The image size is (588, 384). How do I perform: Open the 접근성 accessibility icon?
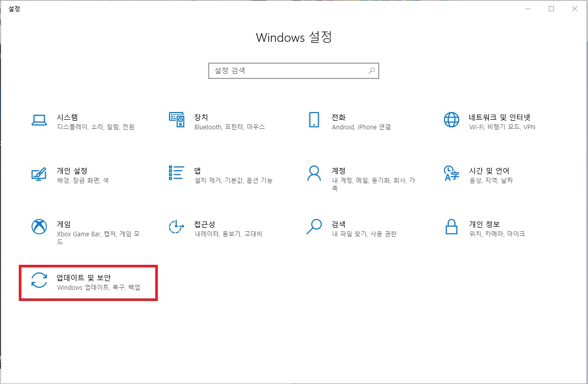(x=176, y=227)
